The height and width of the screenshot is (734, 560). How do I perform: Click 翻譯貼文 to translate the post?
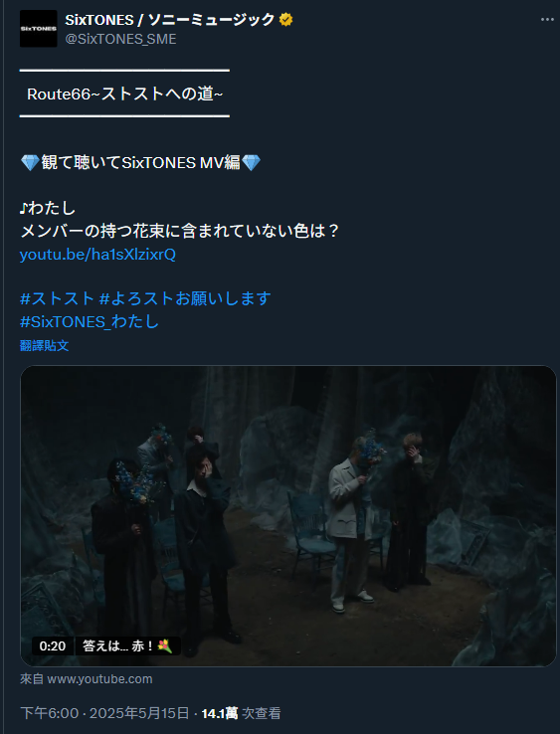point(45,346)
